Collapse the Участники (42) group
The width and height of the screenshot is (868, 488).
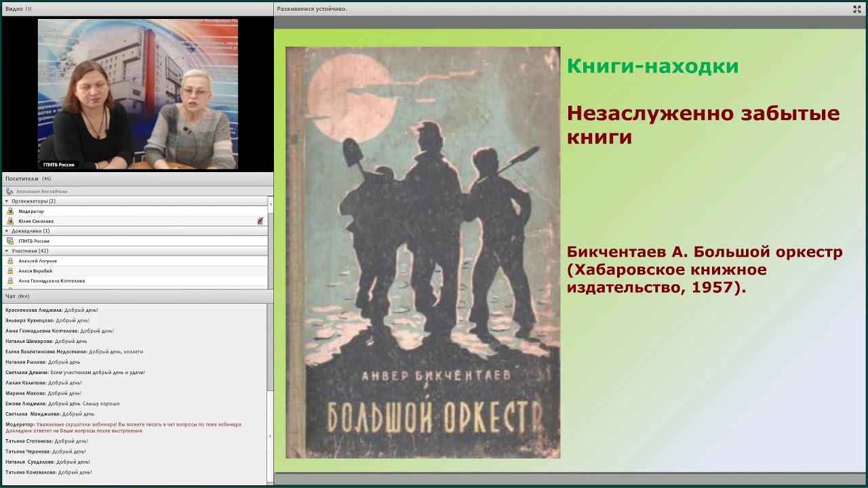click(x=7, y=251)
